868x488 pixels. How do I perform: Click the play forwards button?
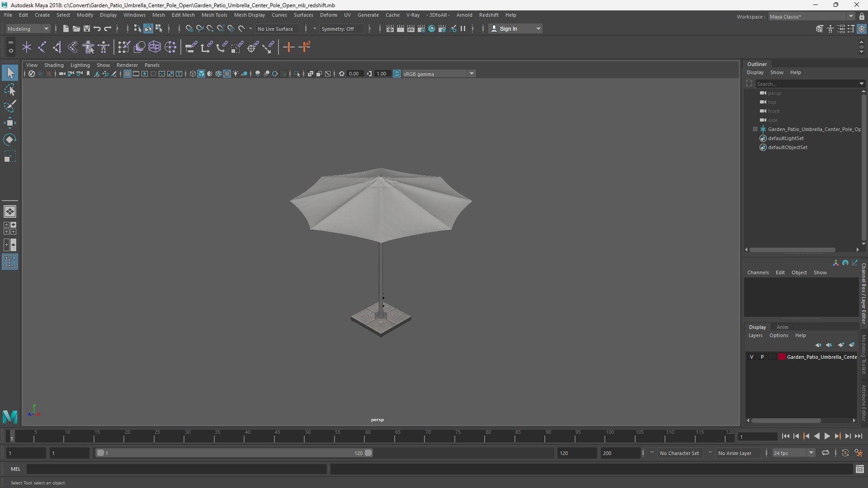pyautogui.click(x=827, y=436)
